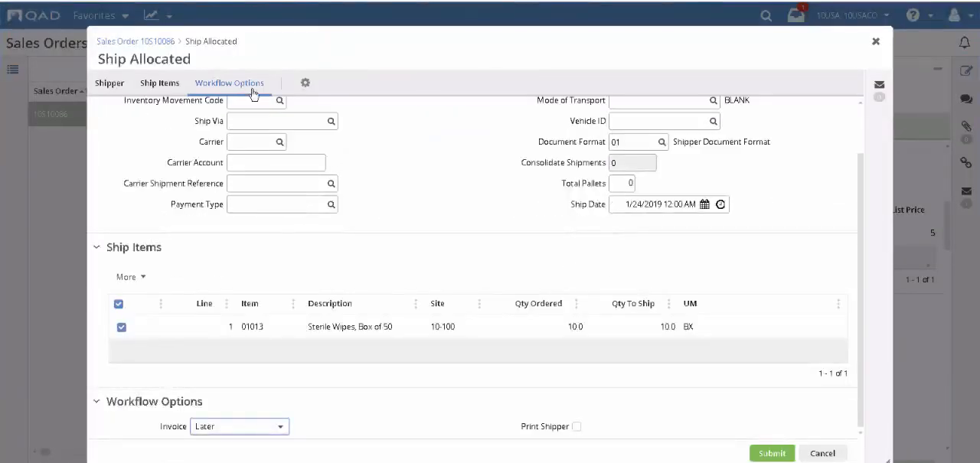Open lookup for Inventory Movement Code
Viewport: 980px width, 463px height.
point(279,100)
